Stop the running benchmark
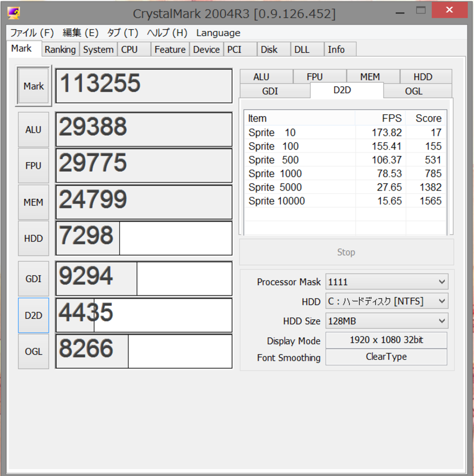 pyautogui.click(x=346, y=252)
